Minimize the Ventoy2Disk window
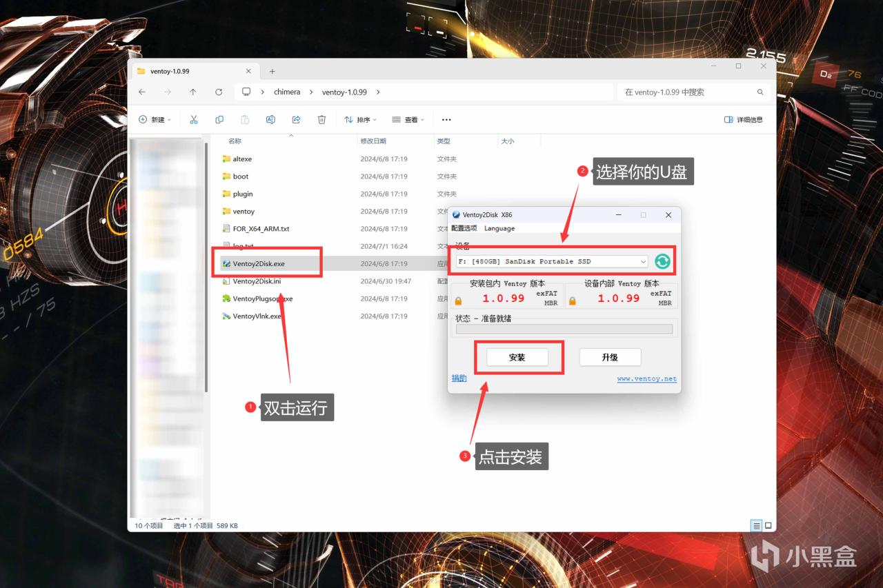The height and width of the screenshot is (588, 883). click(x=618, y=215)
